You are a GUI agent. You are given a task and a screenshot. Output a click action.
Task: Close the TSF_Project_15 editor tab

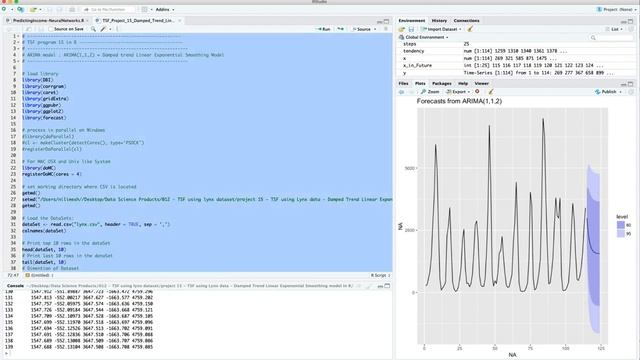(180, 20)
